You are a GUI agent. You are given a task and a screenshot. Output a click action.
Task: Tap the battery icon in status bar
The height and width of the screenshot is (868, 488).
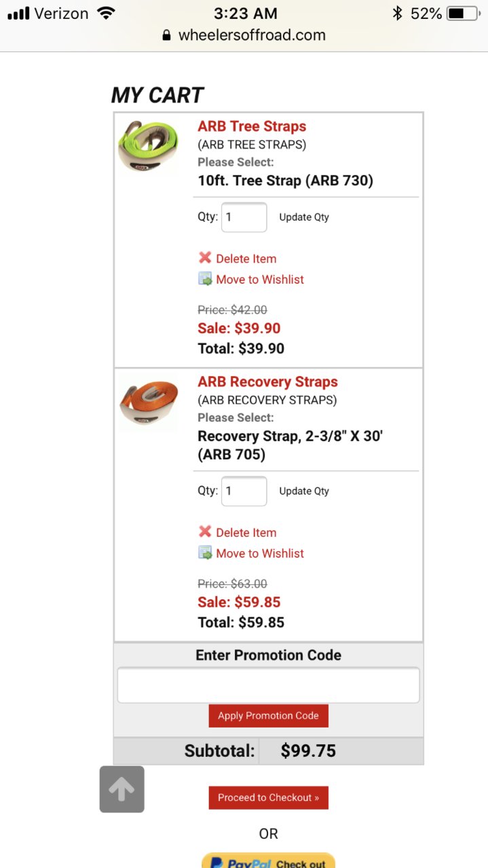click(464, 13)
